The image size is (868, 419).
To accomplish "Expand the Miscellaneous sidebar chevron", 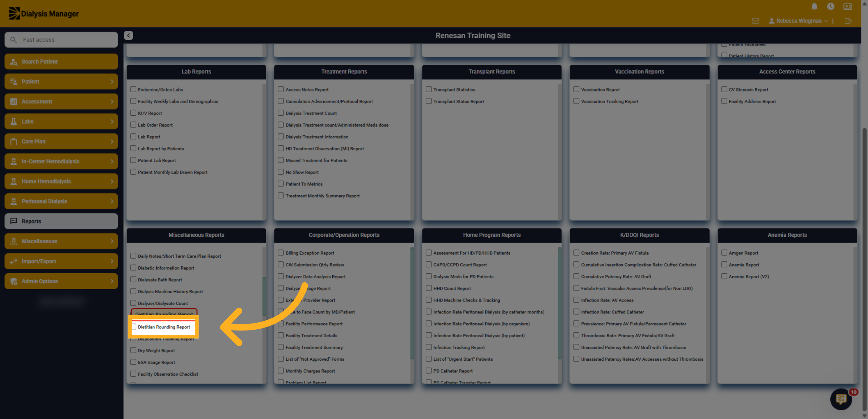I will pos(112,241).
